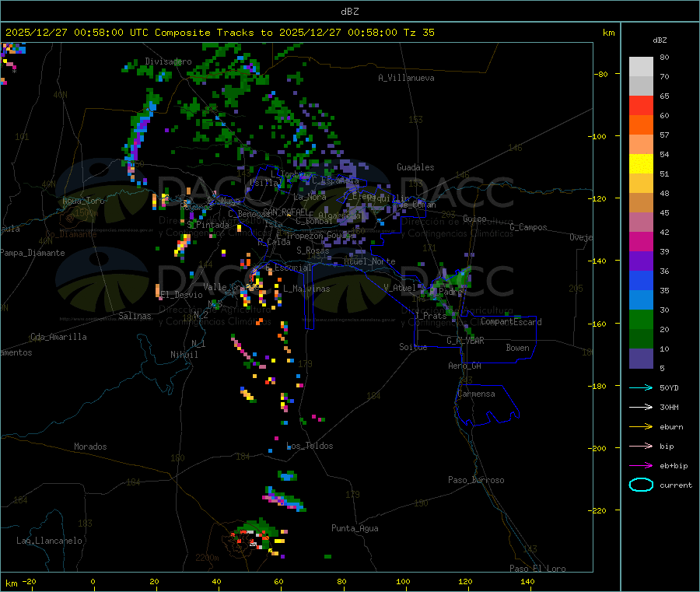Click the 'Carmensa' place label

point(476,394)
